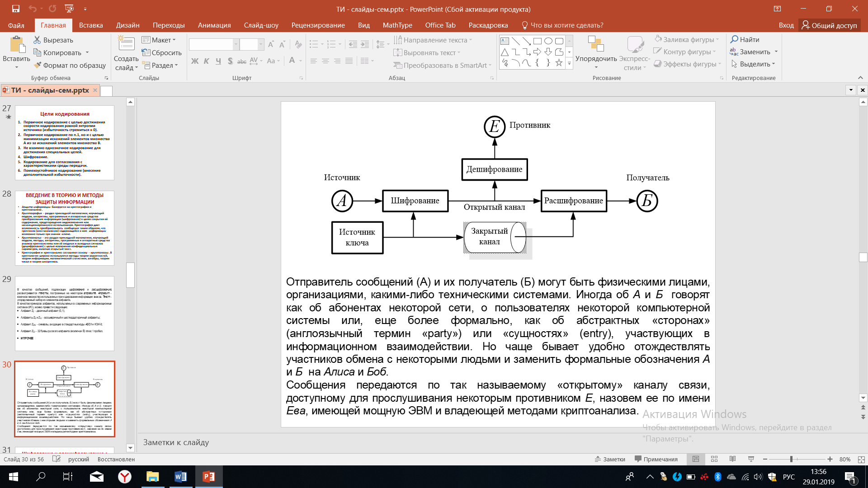The width and height of the screenshot is (868, 488).
Task: Click zoom out minus button
Action: pyautogui.click(x=765, y=459)
